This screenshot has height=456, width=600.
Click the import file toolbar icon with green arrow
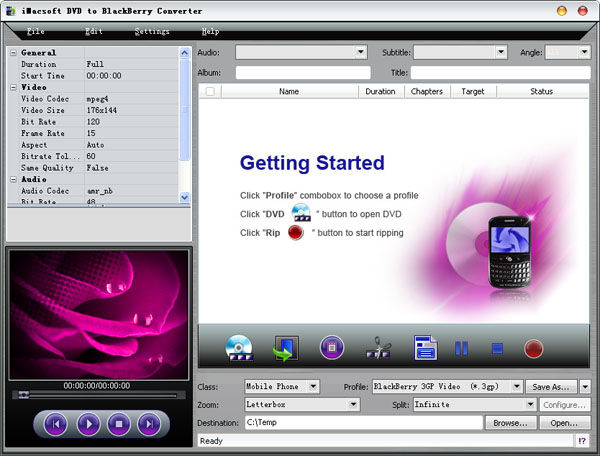pos(286,348)
